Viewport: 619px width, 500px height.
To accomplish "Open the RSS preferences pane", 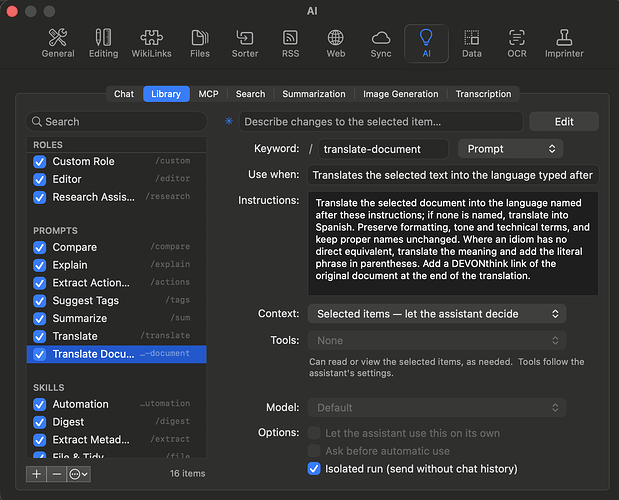I will click(291, 43).
